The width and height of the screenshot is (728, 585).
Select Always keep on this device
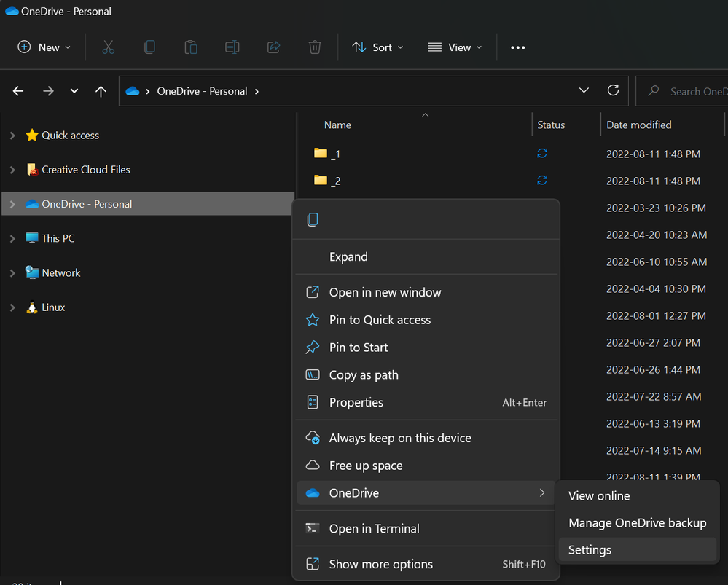400,438
